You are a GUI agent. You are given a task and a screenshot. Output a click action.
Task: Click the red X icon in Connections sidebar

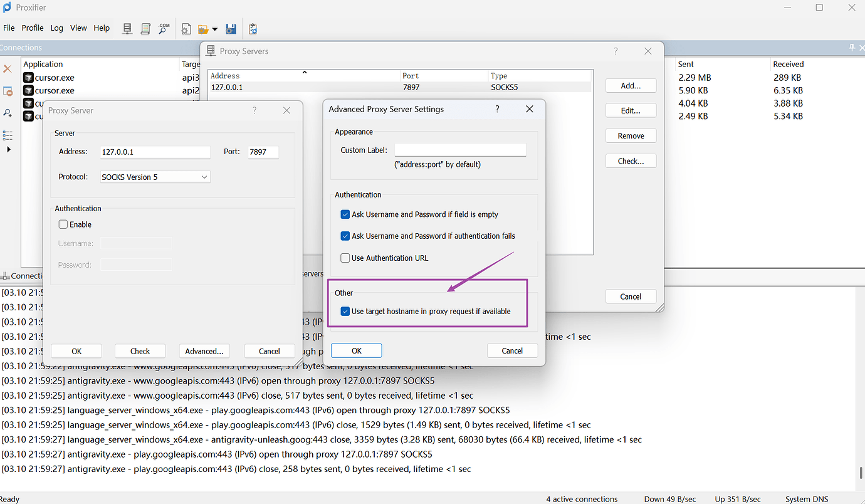click(x=8, y=69)
